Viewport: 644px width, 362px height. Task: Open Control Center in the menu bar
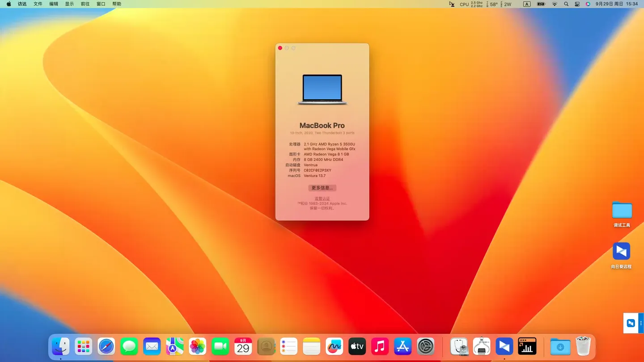tap(577, 4)
